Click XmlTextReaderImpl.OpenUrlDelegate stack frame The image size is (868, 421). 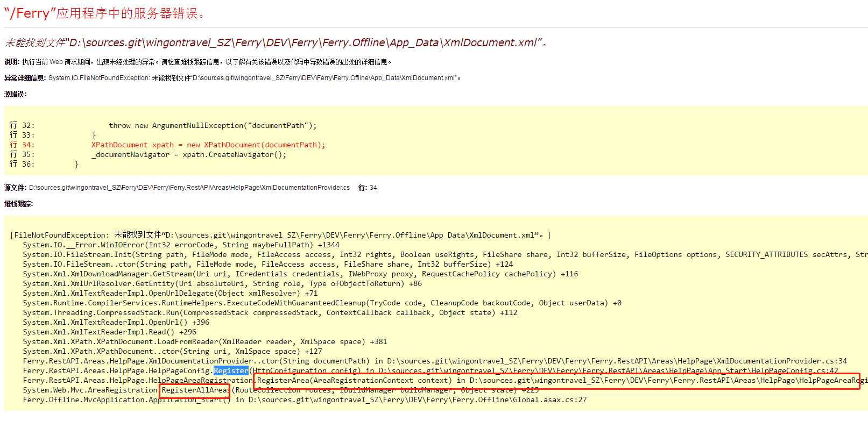tap(170, 293)
